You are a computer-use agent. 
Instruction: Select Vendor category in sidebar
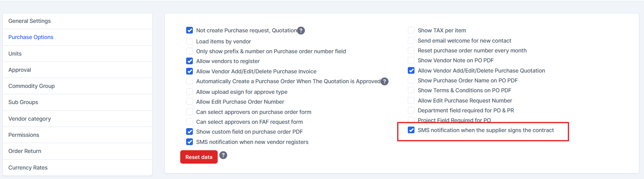click(30, 119)
